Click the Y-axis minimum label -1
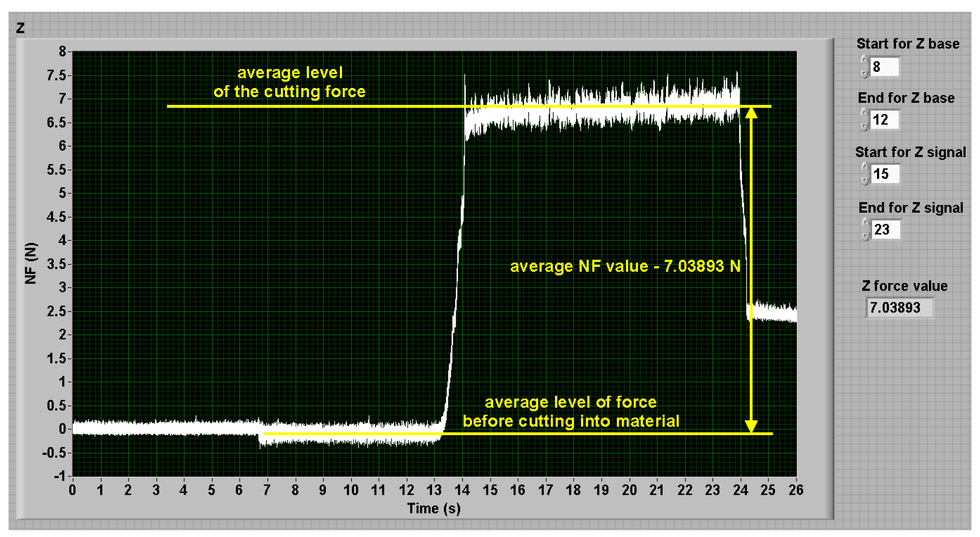 [x=60, y=476]
